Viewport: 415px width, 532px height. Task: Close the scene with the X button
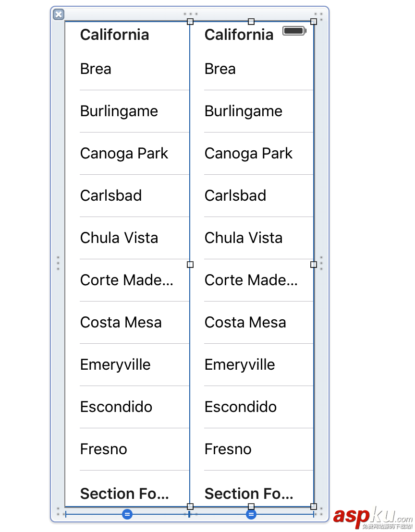[59, 14]
